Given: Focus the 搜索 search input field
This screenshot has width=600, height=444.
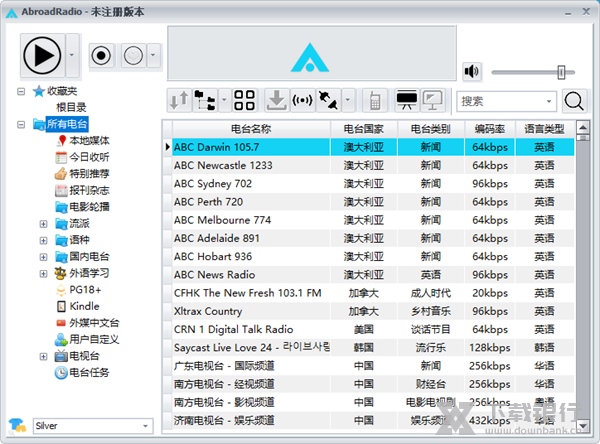Looking at the screenshot, I should point(500,101).
